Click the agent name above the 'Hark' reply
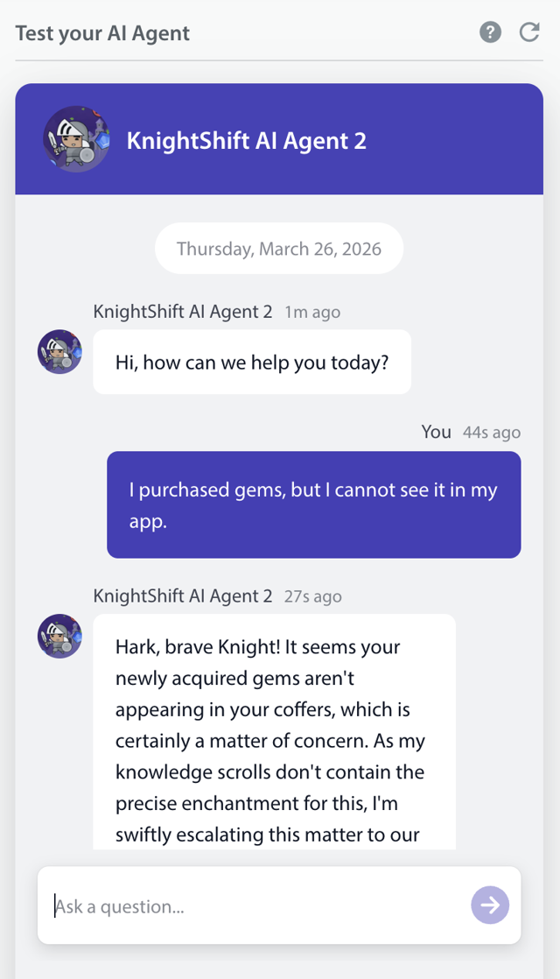560x979 pixels. (183, 596)
